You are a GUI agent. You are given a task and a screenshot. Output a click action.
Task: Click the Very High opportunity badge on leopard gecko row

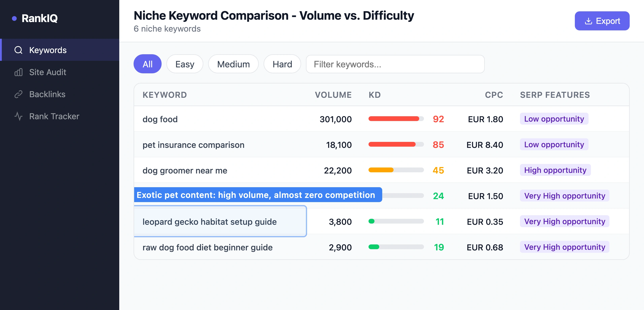pyautogui.click(x=564, y=222)
